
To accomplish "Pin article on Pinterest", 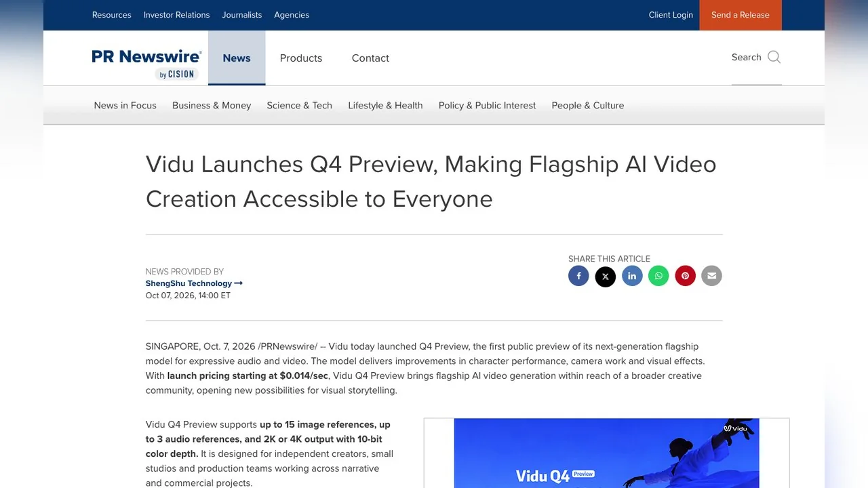I will (x=685, y=276).
